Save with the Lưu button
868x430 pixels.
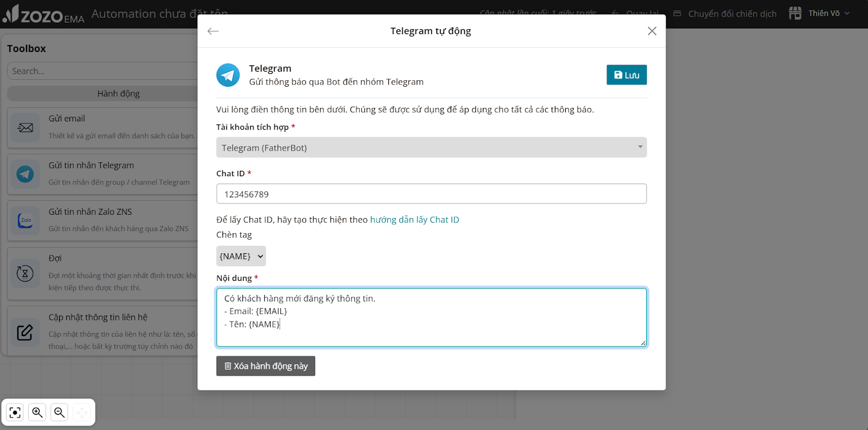click(x=627, y=75)
